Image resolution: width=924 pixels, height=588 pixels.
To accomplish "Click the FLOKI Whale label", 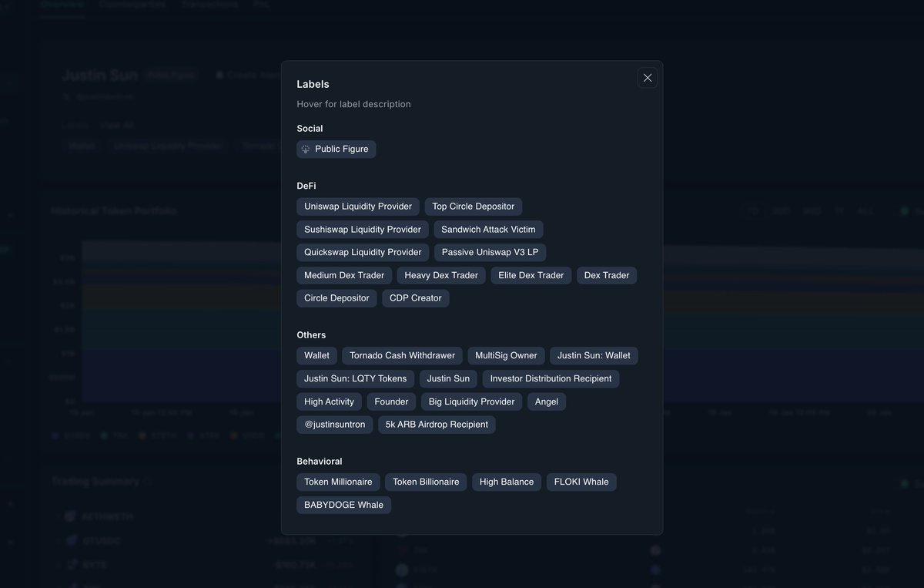I will point(581,482).
